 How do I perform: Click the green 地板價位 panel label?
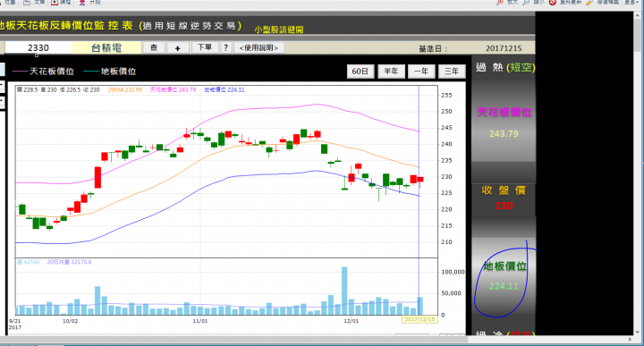pyautogui.click(x=504, y=266)
